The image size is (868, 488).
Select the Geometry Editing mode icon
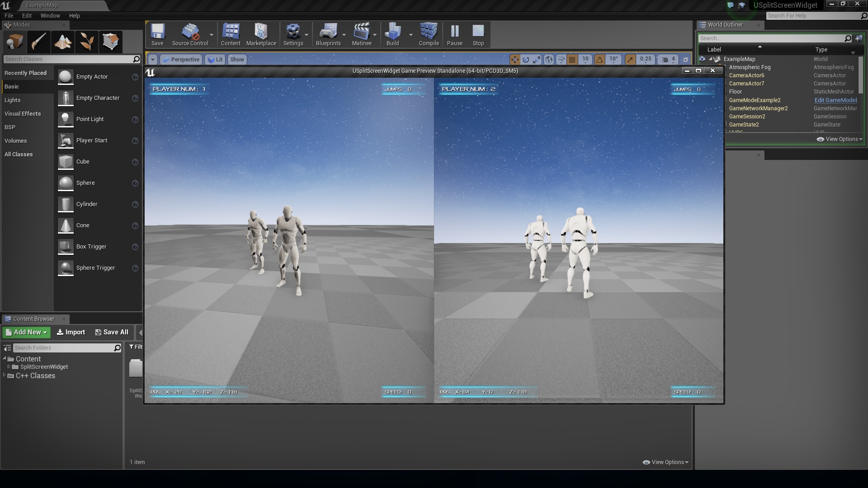(x=110, y=42)
